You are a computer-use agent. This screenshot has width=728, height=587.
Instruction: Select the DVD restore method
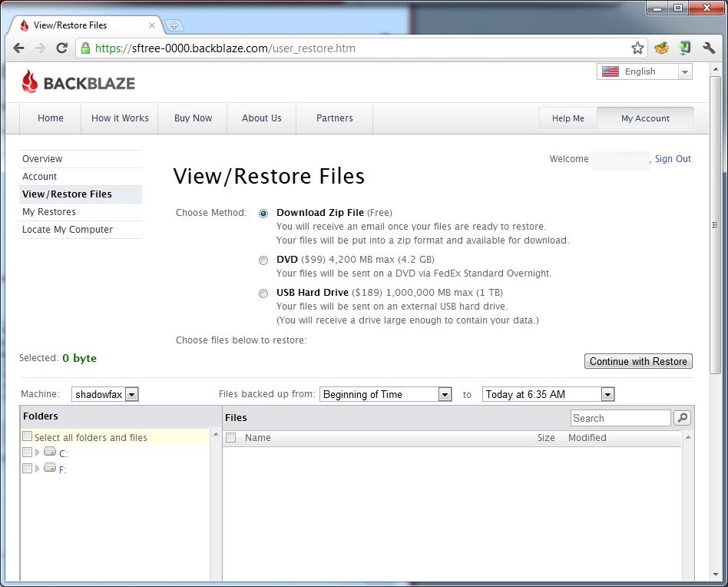[263, 260]
